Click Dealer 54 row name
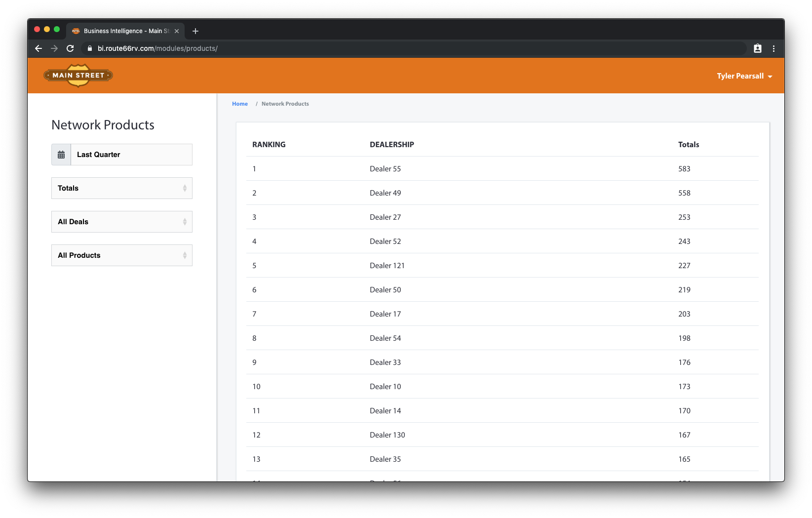The image size is (812, 518). pos(386,338)
